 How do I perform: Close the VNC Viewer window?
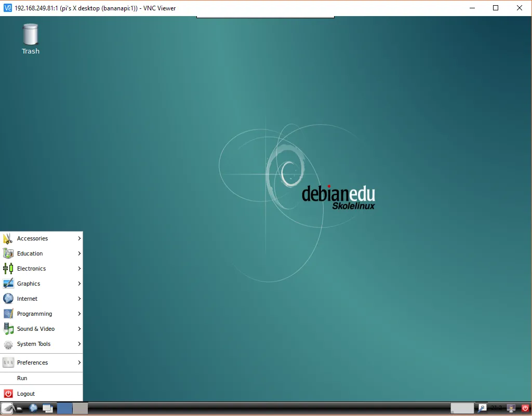[x=519, y=8]
